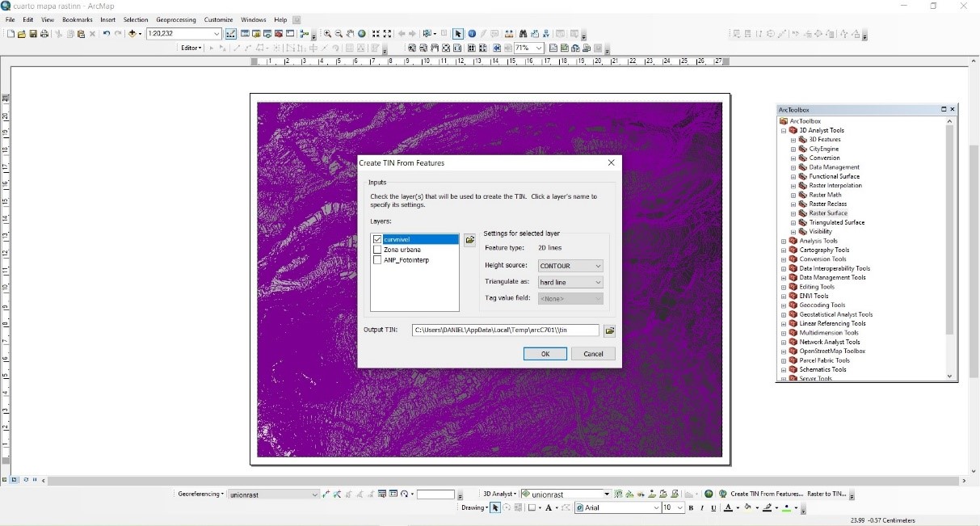Cancel the Create TIN From Features dialog
Screen dimensions: 980x526
tap(593, 354)
